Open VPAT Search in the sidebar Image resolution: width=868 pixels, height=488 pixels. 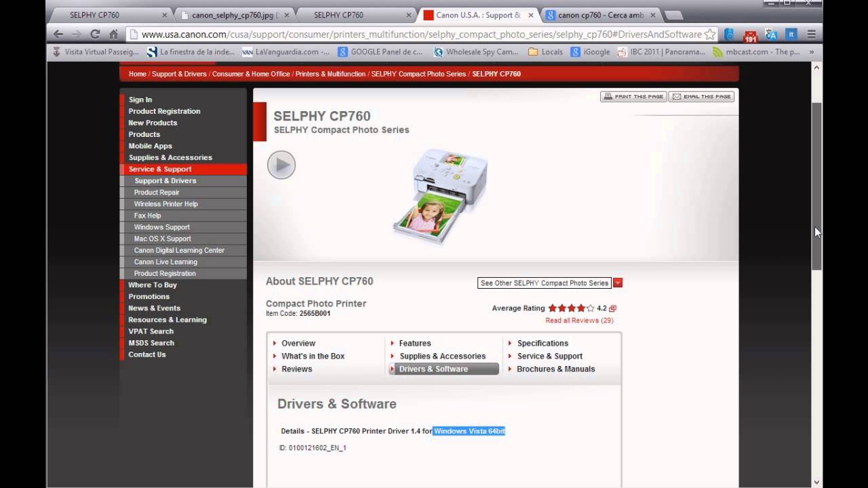(x=151, y=331)
